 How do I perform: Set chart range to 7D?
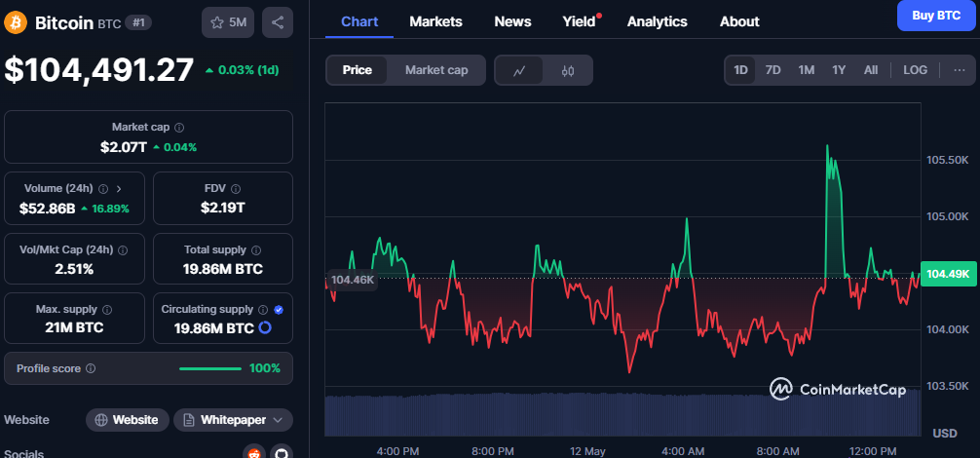(x=773, y=70)
